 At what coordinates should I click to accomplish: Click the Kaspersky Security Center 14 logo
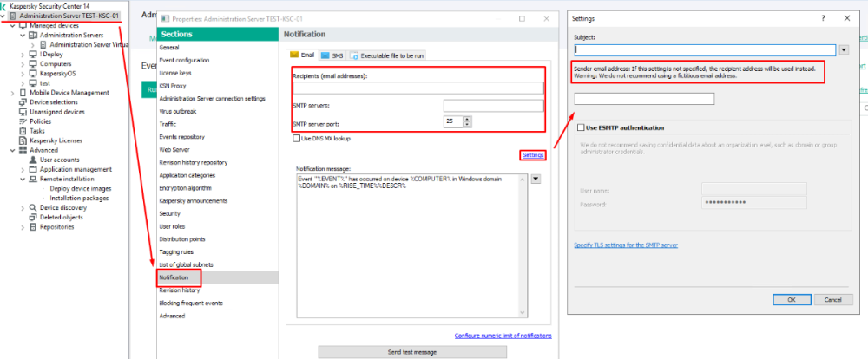[4, 5]
